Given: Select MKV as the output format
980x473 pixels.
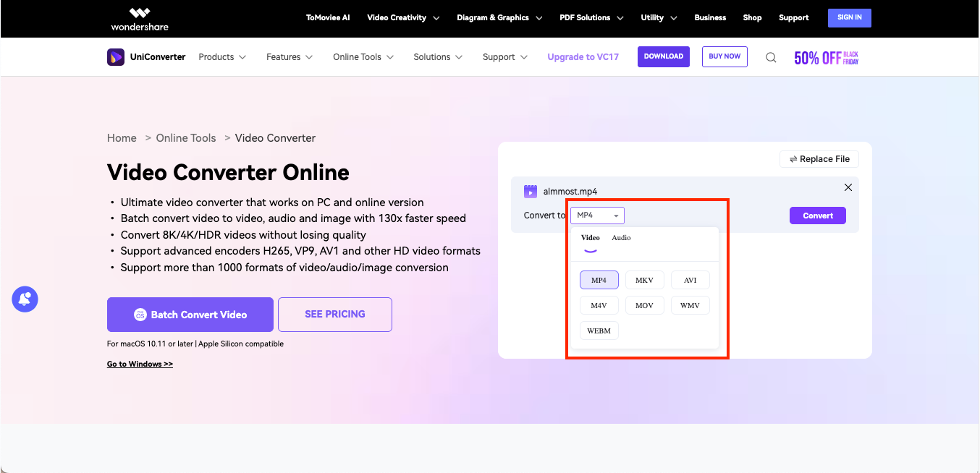Looking at the screenshot, I should pos(644,279).
